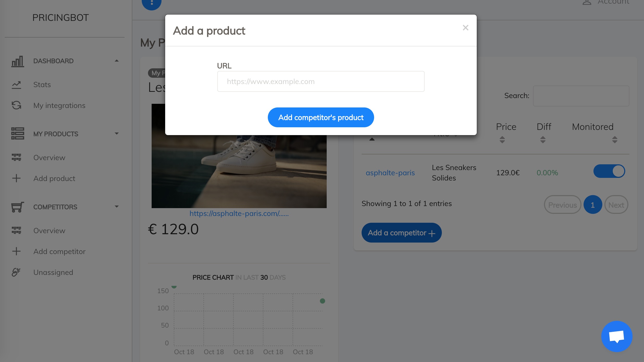Click the plus icon beside Add product
644x362 pixels.
(x=16, y=178)
